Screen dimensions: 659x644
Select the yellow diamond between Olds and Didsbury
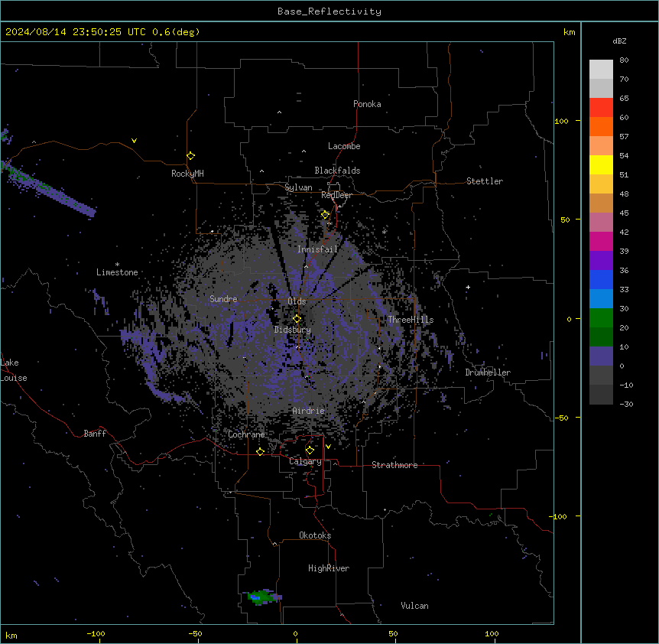297,318
